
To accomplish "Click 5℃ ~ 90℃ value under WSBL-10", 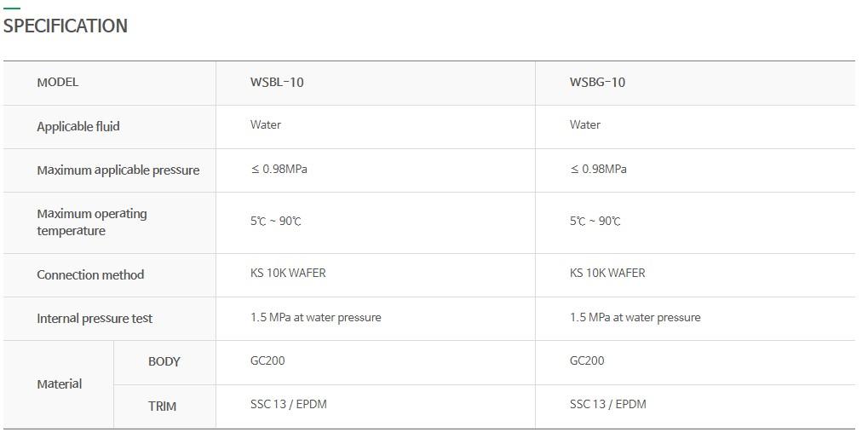I will 276,221.
